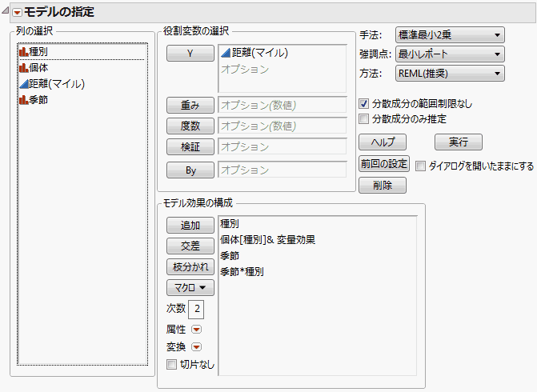Open the 強調点 dropdown showing 最小レポート
The height and width of the screenshot is (392, 537).
(450, 54)
